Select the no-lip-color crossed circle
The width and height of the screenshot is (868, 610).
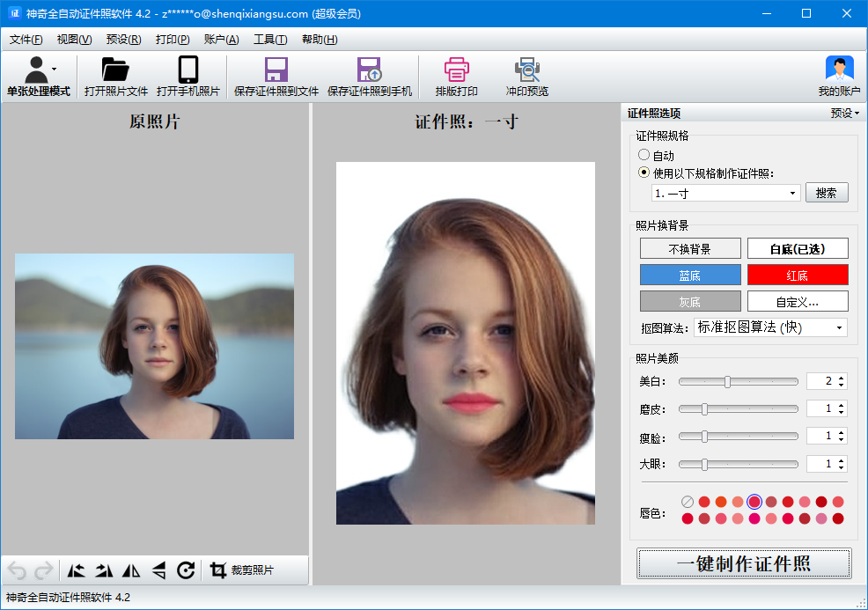[x=688, y=502]
